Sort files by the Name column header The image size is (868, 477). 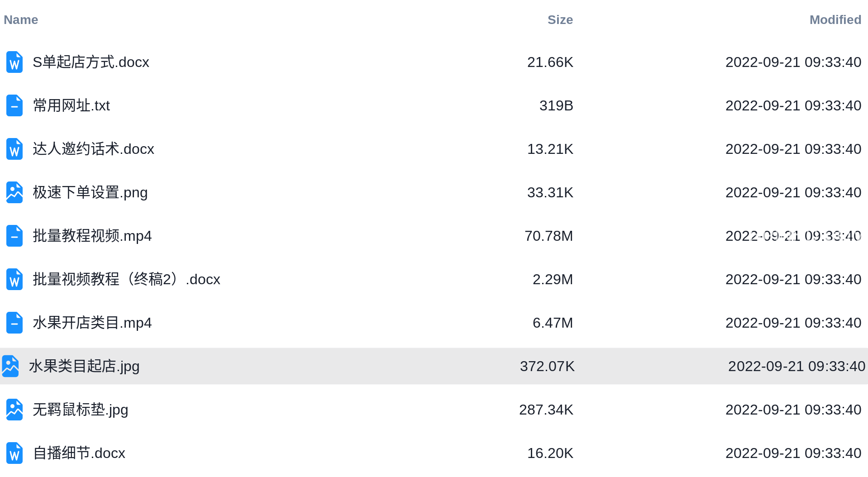pyautogui.click(x=21, y=20)
